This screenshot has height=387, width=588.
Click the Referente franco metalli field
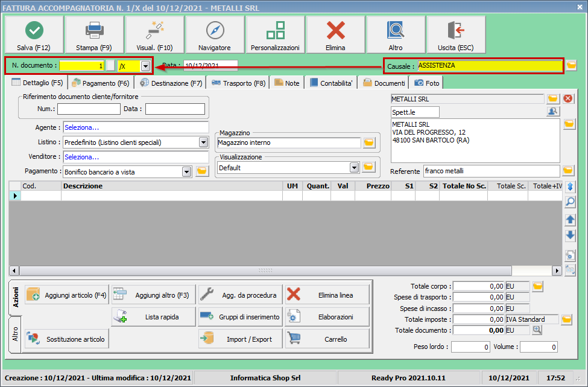tap(492, 171)
